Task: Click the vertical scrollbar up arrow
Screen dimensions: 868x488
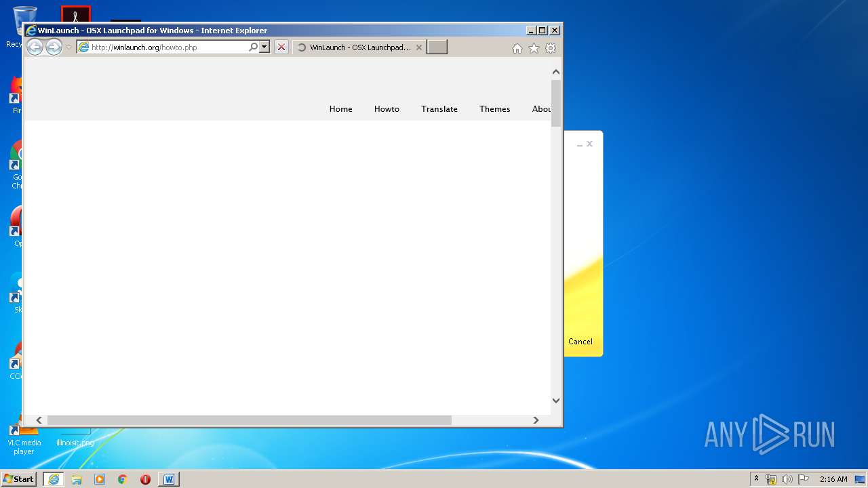Action: (556, 72)
